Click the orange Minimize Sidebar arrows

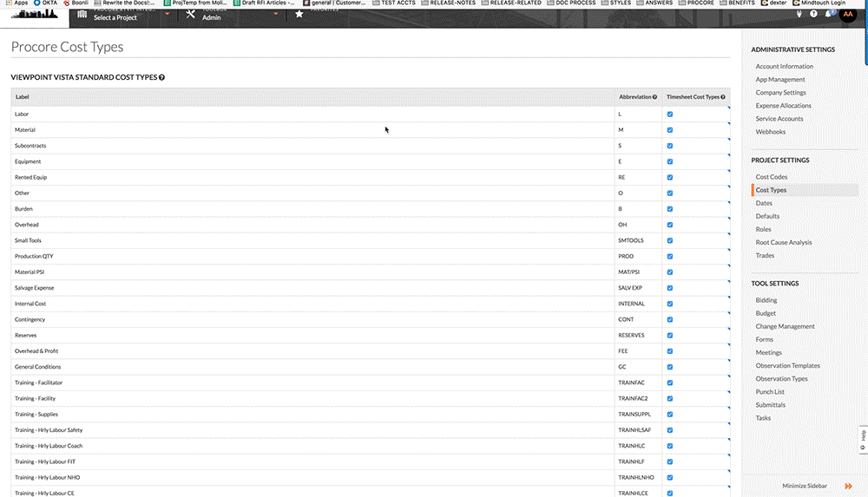(x=848, y=487)
